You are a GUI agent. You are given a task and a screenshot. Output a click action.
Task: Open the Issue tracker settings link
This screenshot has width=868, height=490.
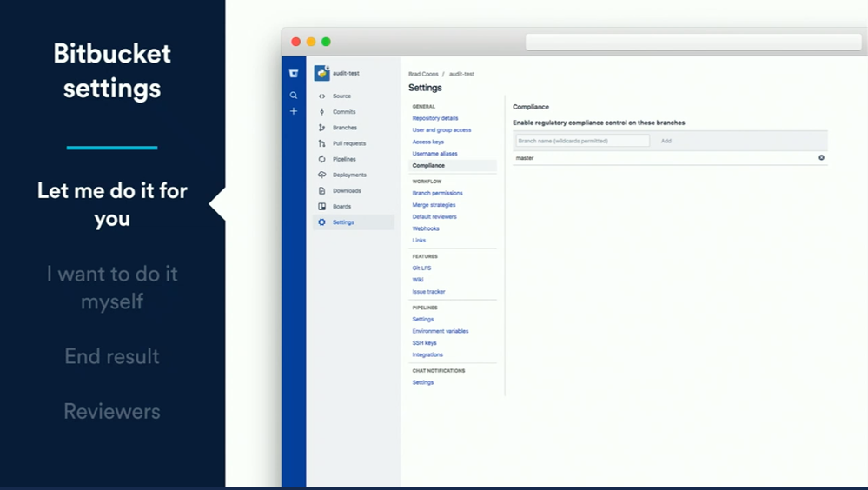[428, 292]
